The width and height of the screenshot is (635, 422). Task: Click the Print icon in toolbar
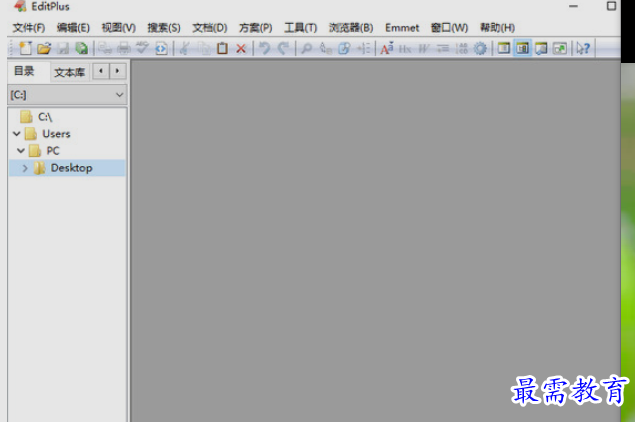pyautogui.click(x=124, y=49)
